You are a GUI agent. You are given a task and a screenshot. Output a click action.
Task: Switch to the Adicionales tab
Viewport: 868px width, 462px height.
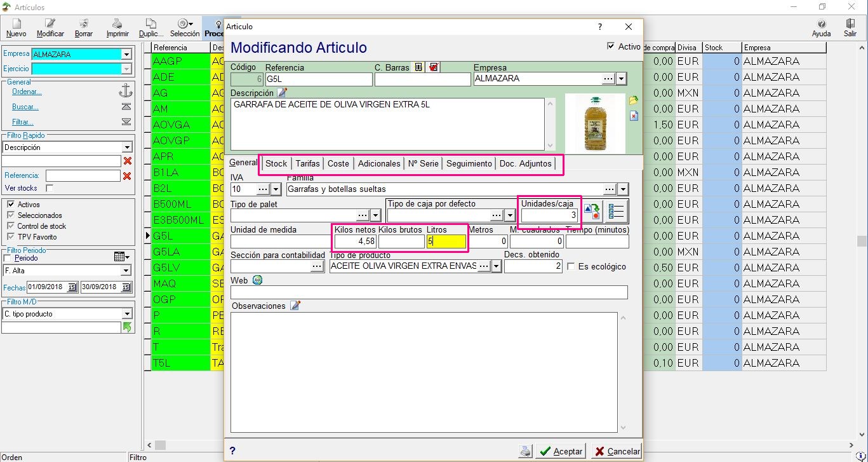pyautogui.click(x=379, y=163)
